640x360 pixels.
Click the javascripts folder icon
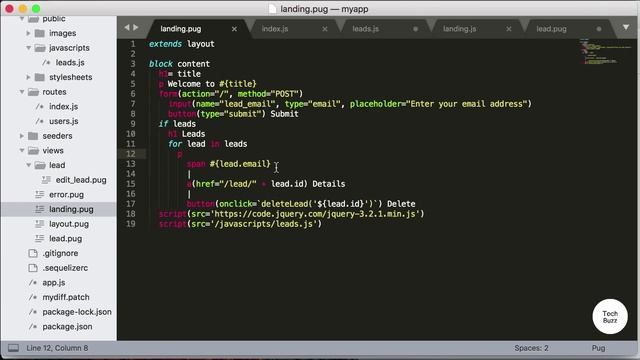[40, 48]
